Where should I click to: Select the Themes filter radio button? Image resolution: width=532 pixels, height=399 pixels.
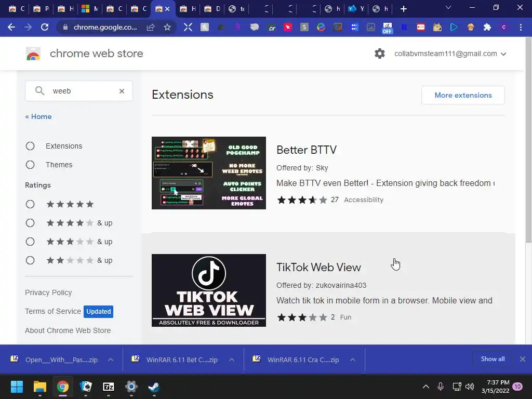click(x=30, y=165)
